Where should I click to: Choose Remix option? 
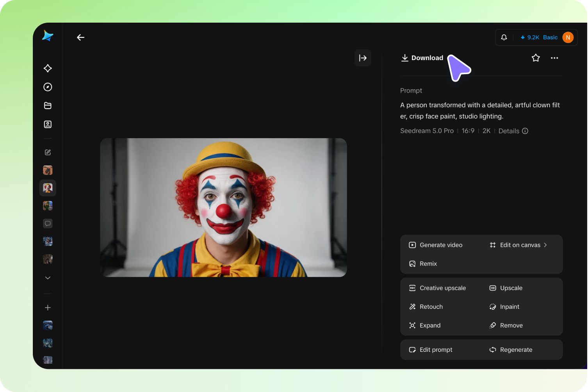pos(423,264)
